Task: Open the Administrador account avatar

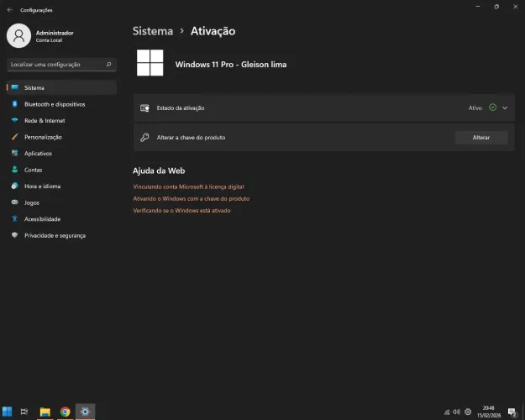Action: click(x=18, y=35)
